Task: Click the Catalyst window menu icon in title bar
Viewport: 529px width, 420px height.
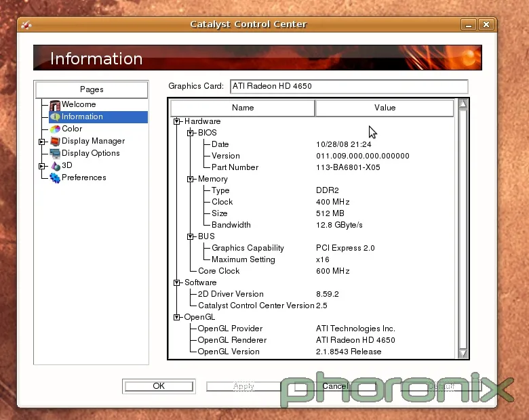Action: tap(26, 25)
